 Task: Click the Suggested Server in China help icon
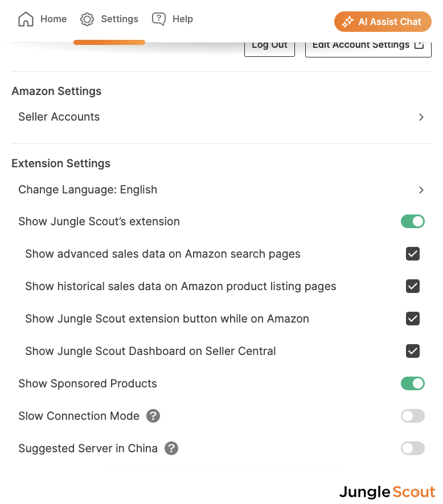coord(171,448)
